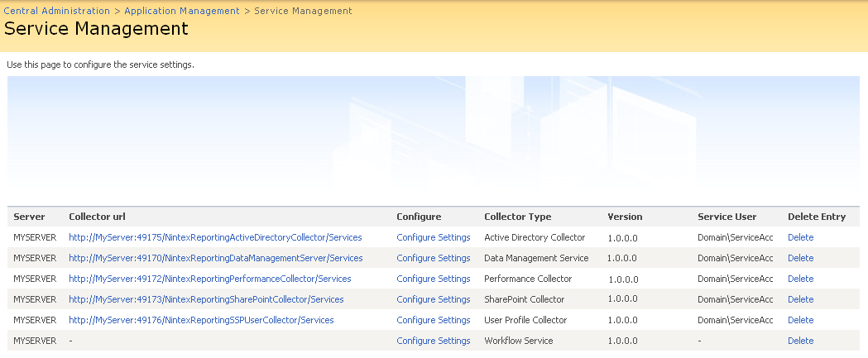Delete the Data Management Service entry
The image size is (868, 358).
click(800, 258)
